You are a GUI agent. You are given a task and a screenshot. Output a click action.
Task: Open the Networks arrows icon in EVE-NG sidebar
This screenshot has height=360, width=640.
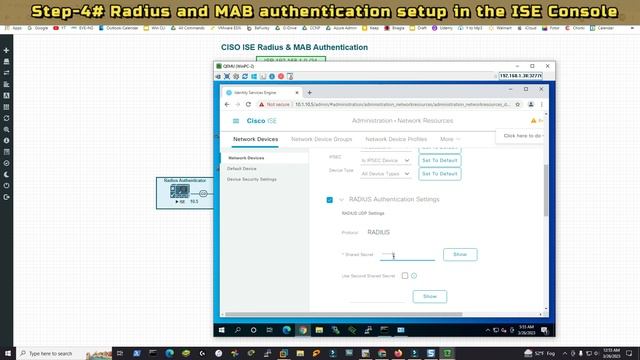[x=6, y=73]
